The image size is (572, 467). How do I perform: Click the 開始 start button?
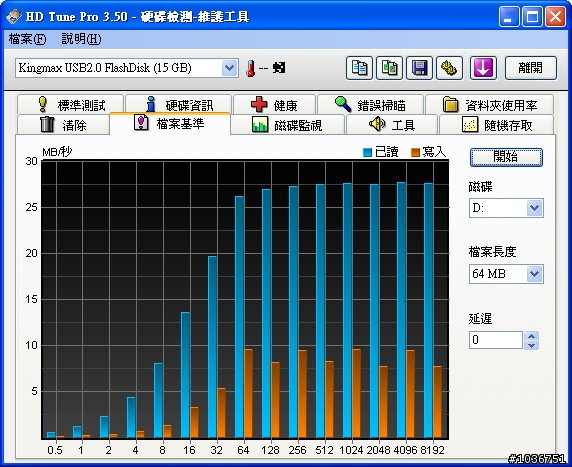point(506,157)
